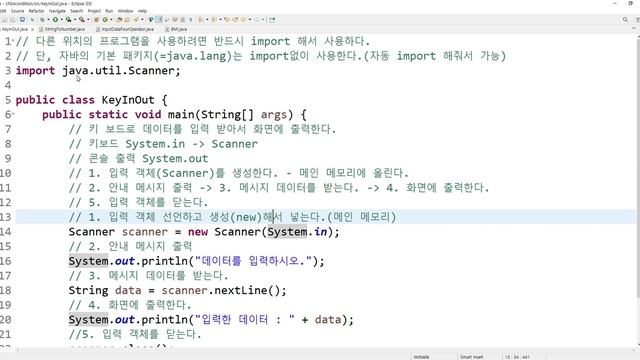The image size is (640, 360).
Task: Click on 'main(String[] args)' in line 6
Action: click(230, 115)
